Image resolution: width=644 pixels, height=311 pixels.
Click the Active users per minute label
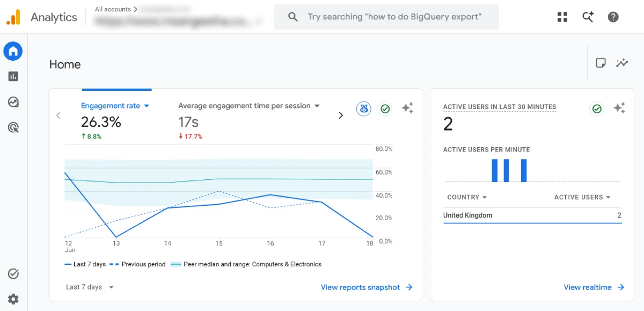486,150
